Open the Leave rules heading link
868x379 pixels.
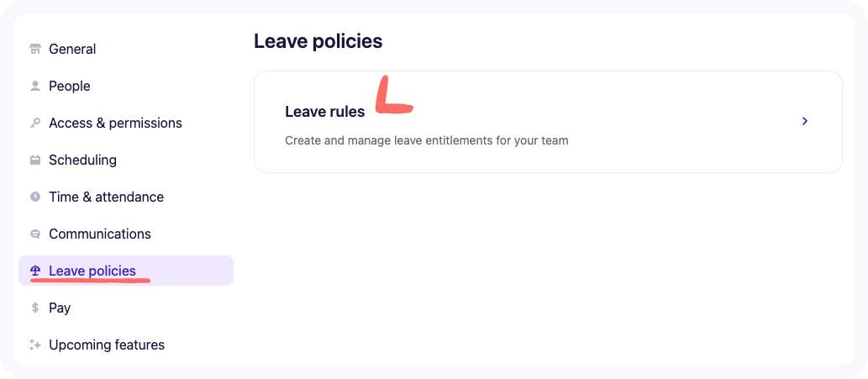pyautogui.click(x=325, y=112)
